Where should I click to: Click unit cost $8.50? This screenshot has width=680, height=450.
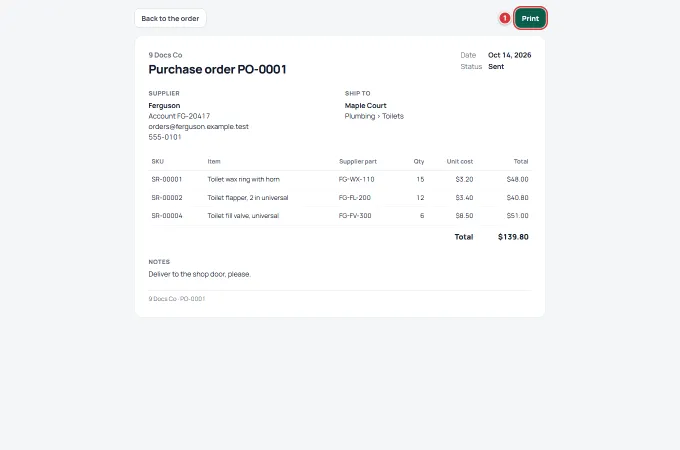(464, 215)
